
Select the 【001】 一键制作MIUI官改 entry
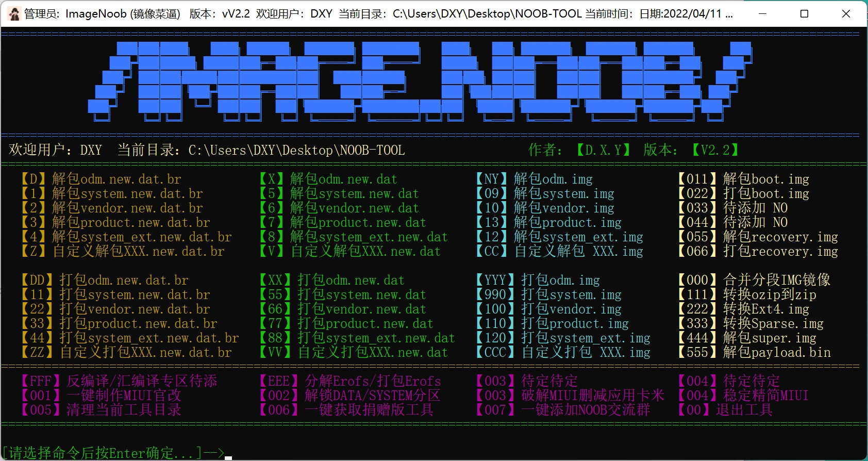click(x=101, y=396)
